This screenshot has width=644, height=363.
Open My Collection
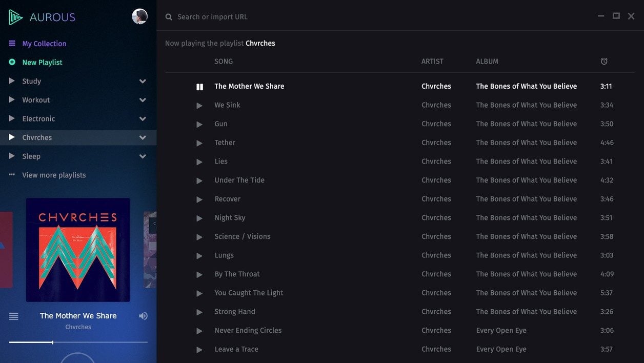(x=44, y=44)
